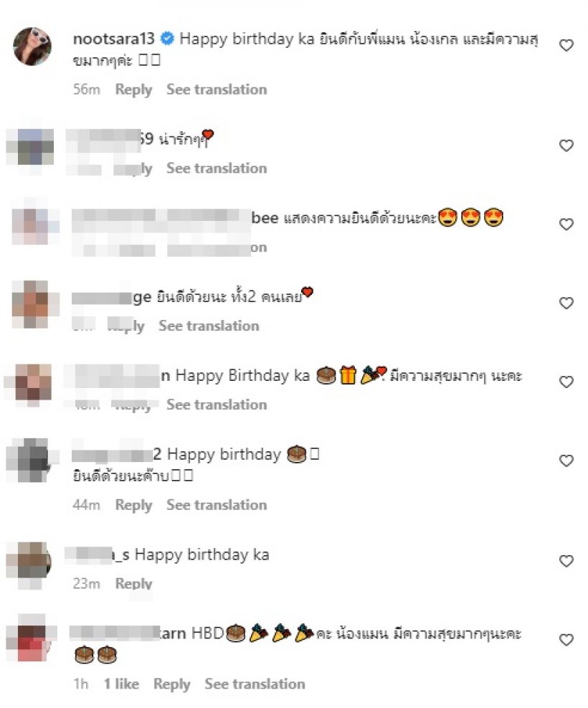Tap the heart beside the bee comment

566,225
